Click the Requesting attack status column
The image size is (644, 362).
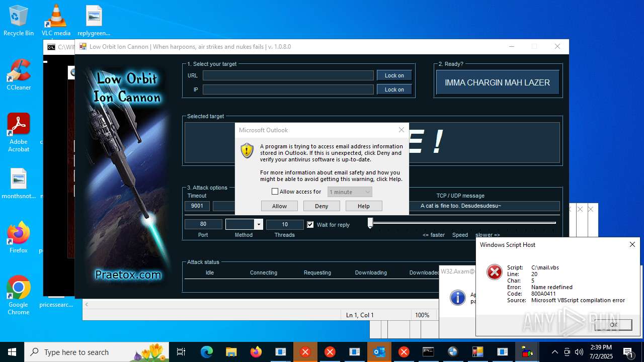pyautogui.click(x=317, y=273)
